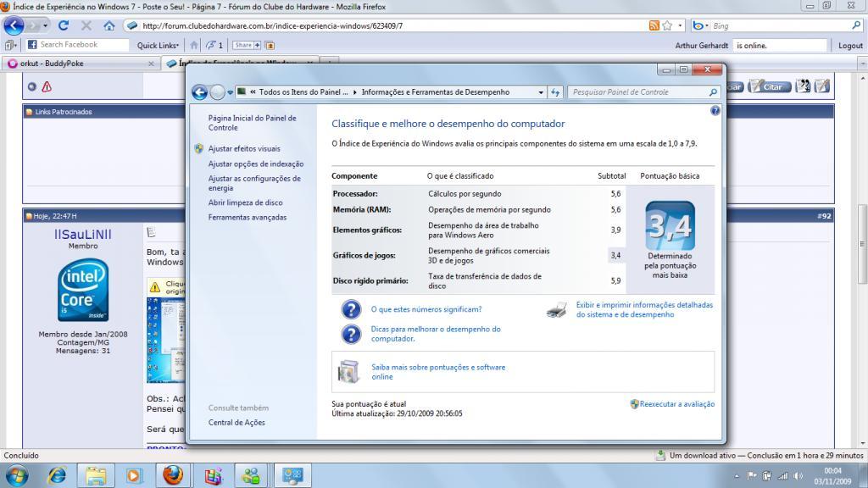868x488 pixels.
Task: Click the IISauLiNII username in forum
Action: (x=83, y=235)
